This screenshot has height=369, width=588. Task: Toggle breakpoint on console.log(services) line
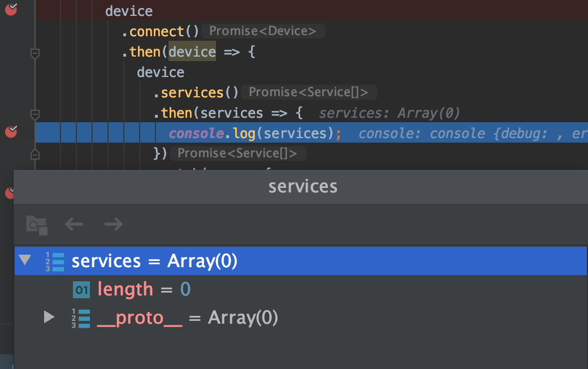pyautogui.click(x=11, y=131)
